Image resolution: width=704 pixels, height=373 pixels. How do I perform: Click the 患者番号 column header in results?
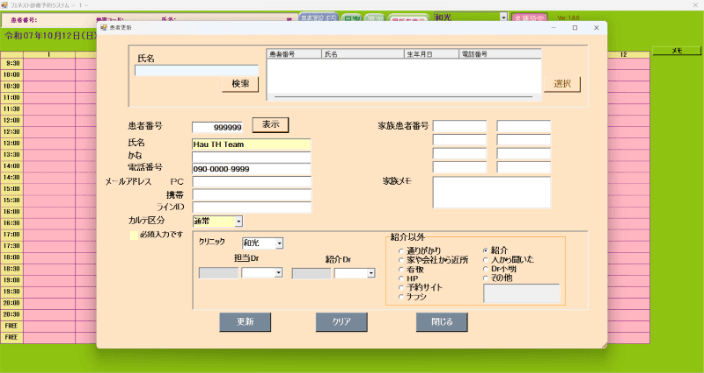click(294, 54)
